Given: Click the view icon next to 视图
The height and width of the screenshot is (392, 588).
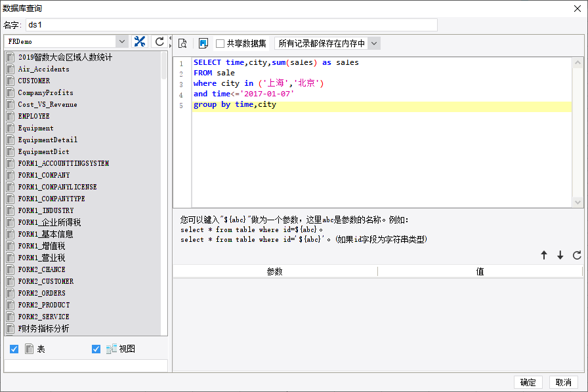Looking at the screenshot, I should point(112,349).
